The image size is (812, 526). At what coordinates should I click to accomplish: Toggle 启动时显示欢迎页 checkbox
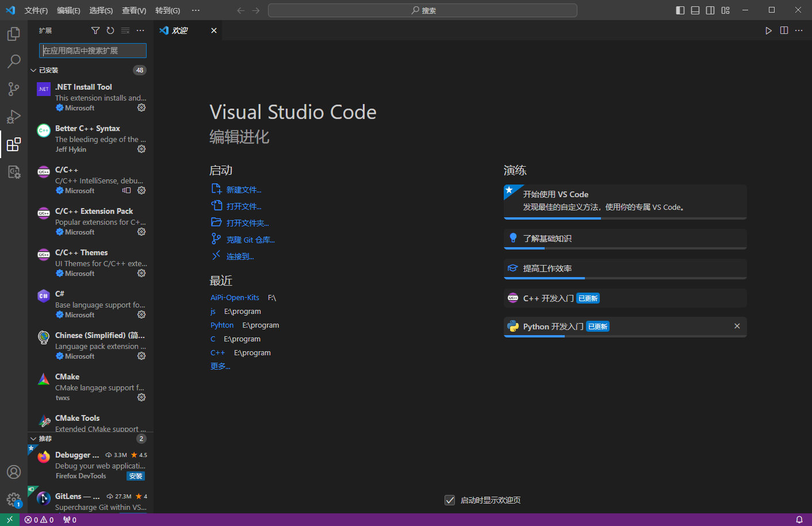(x=450, y=500)
